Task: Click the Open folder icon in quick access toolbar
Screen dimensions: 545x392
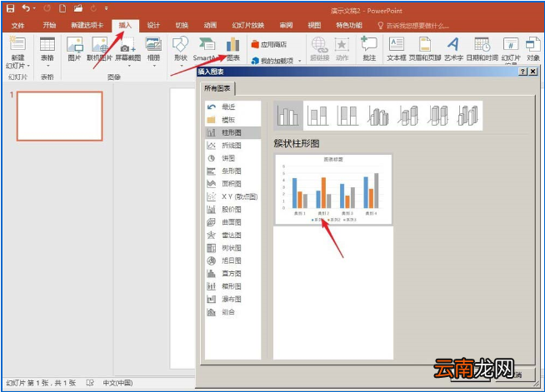Action: point(78,8)
